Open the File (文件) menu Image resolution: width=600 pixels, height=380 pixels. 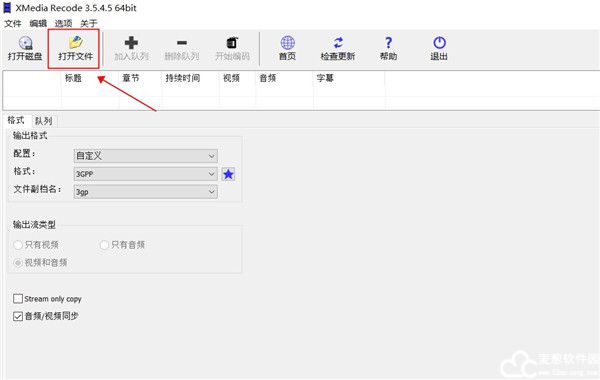coord(13,24)
